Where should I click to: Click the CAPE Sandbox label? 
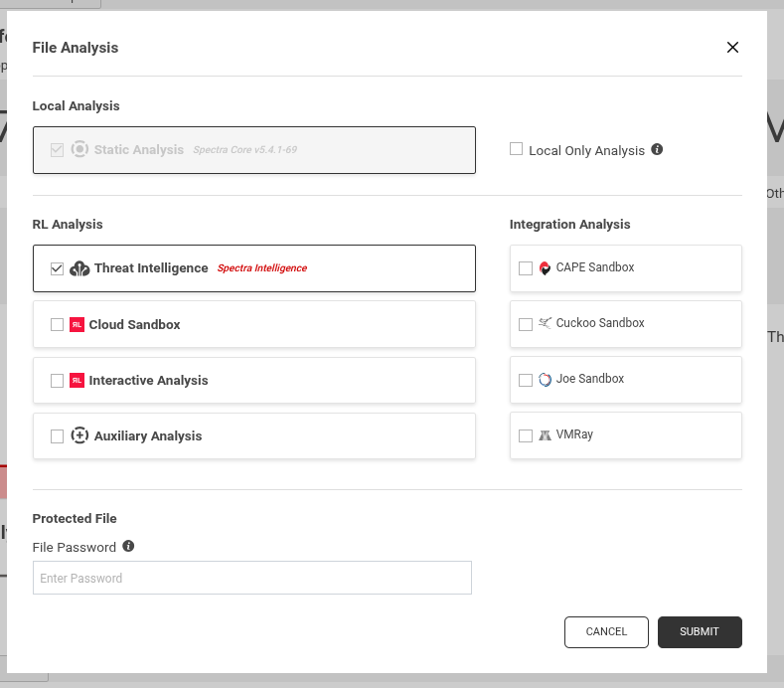(595, 267)
